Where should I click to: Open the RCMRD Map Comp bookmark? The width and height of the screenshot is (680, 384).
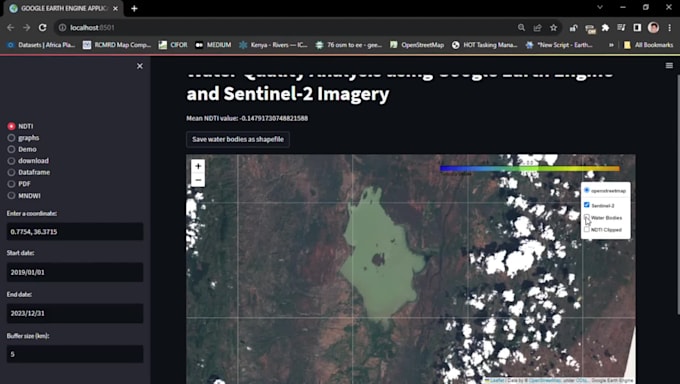point(117,45)
